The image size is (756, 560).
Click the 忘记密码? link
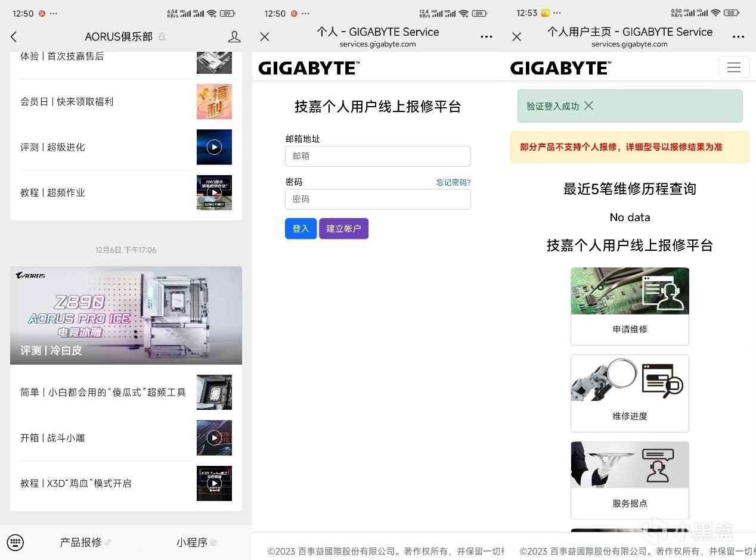pyautogui.click(x=454, y=182)
